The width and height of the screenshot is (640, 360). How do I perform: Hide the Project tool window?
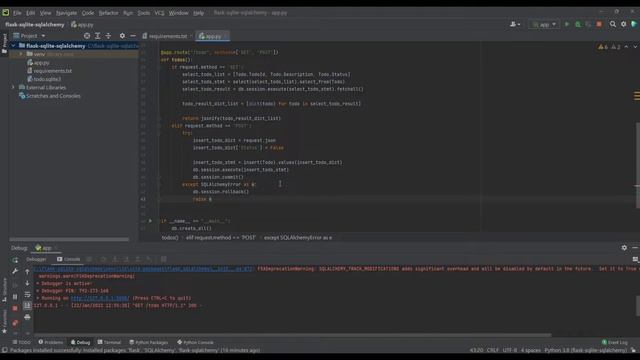[x=133, y=36]
